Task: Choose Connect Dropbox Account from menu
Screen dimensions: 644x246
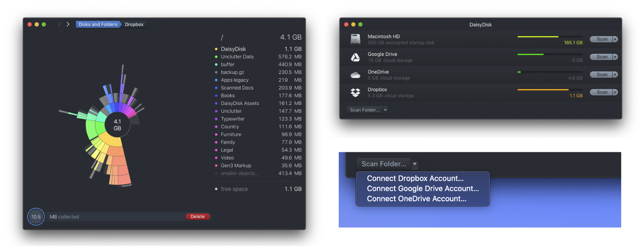Action: pyautogui.click(x=415, y=178)
